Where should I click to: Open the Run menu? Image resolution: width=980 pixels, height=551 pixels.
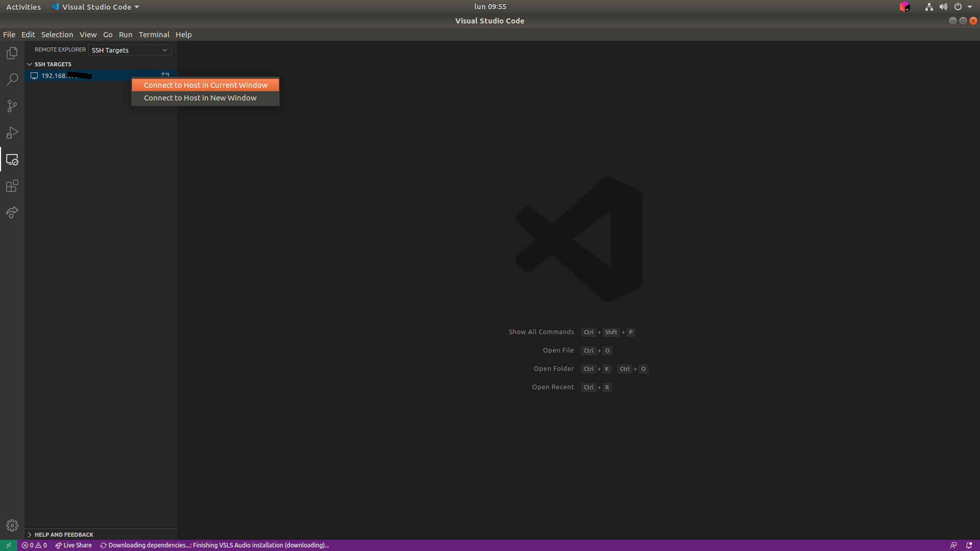(126, 35)
